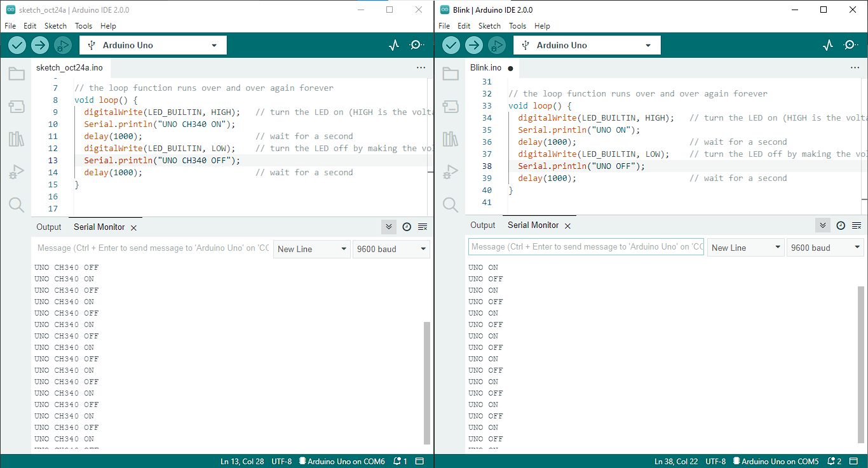Screen dimensions: 868x468
Task: Open Library Manager in Blink sidebar
Action: (451, 139)
